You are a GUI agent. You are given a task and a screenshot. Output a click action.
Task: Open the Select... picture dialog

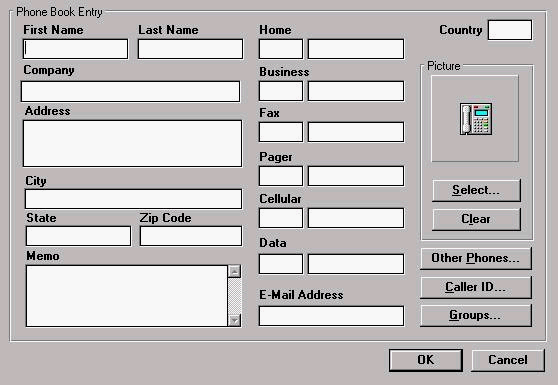[476, 190]
